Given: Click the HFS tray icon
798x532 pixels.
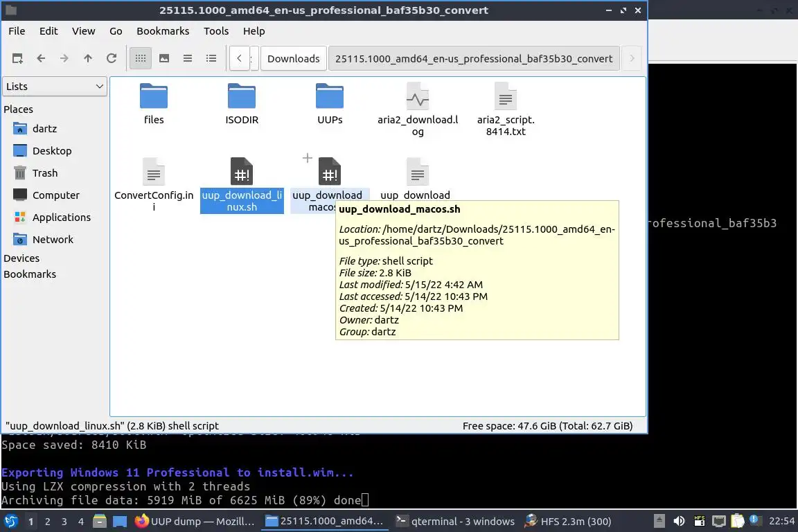Looking at the screenshot, I should 699,521.
